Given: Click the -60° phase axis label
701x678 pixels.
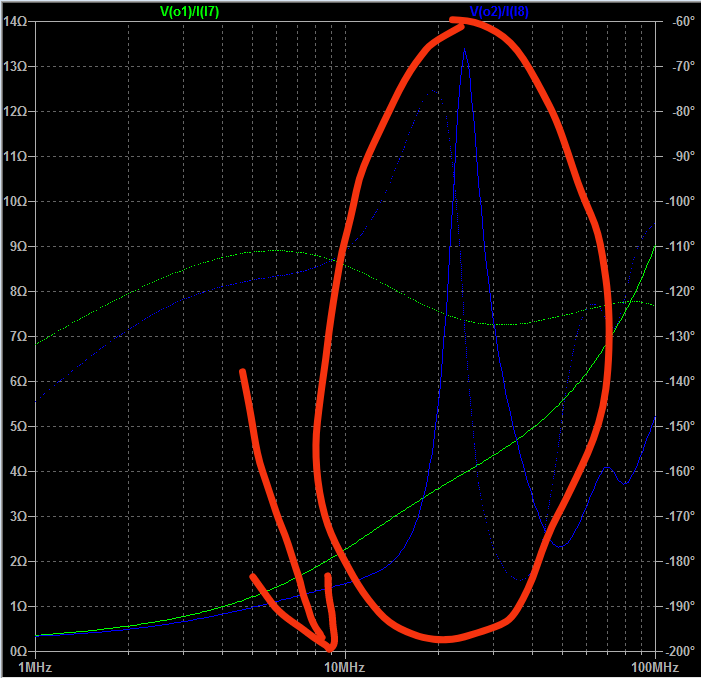Looking at the screenshot, I should pos(684,21).
